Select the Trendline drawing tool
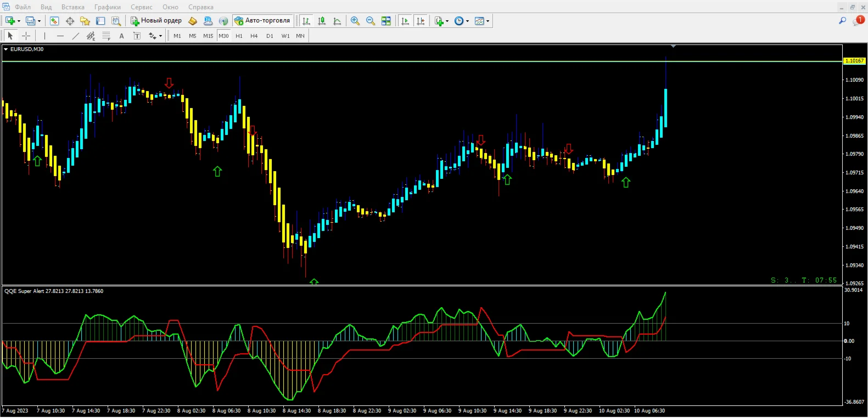Image resolution: width=868 pixels, height=418 pixels. pos(75,36)
